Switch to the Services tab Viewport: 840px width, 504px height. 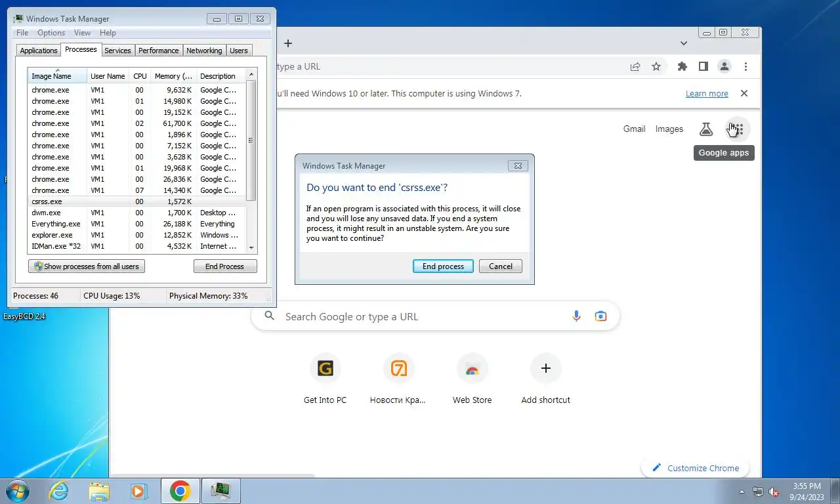(x=117, y=51)
